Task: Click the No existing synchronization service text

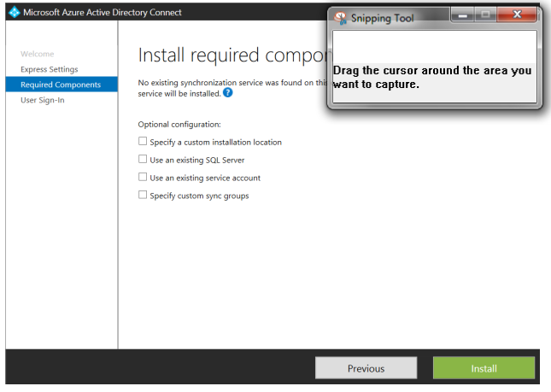Action: (232, 88)
